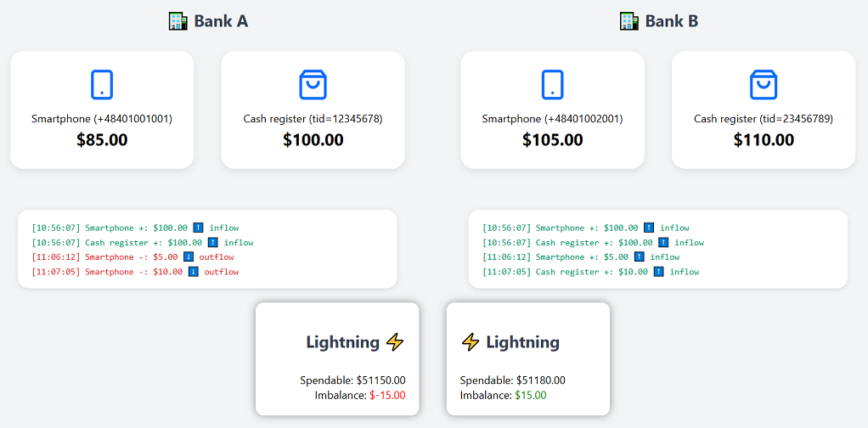
Task: Click lightning bolt icon in right Lightning card
Action: (x=471, y=342)
